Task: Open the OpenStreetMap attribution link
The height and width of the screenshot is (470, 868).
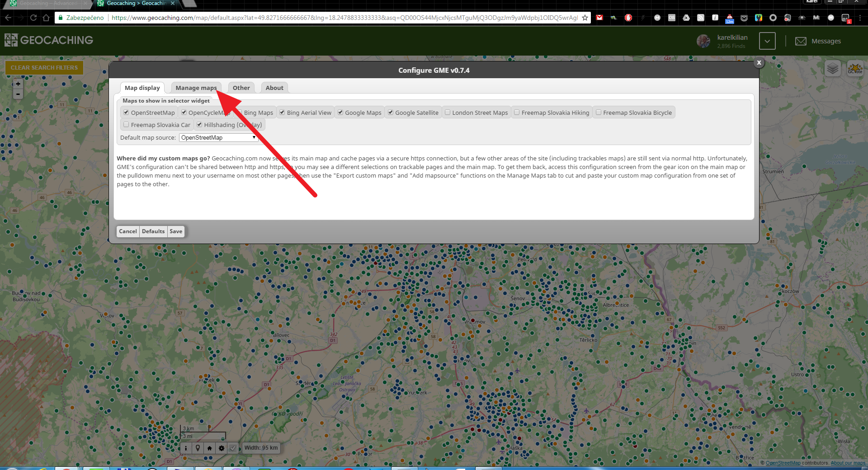Action: (783, 463)
